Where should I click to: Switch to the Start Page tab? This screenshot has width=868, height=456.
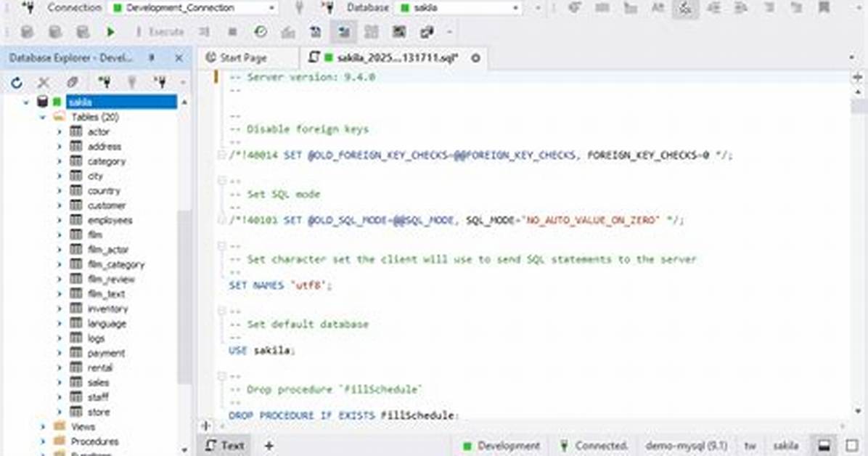[237, 57]
